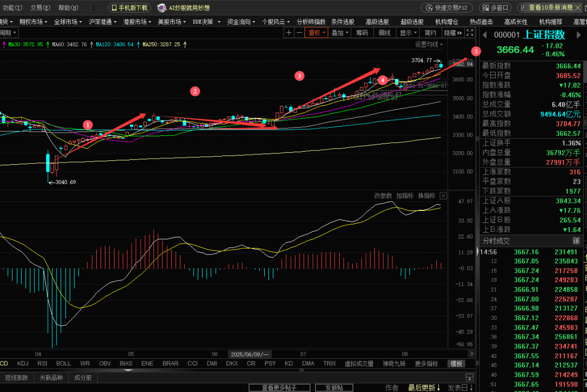Toggle the 隐藏 side panel button
Image resolution: width=587 pixels, height=392 pixels.
tap(452, 33)
